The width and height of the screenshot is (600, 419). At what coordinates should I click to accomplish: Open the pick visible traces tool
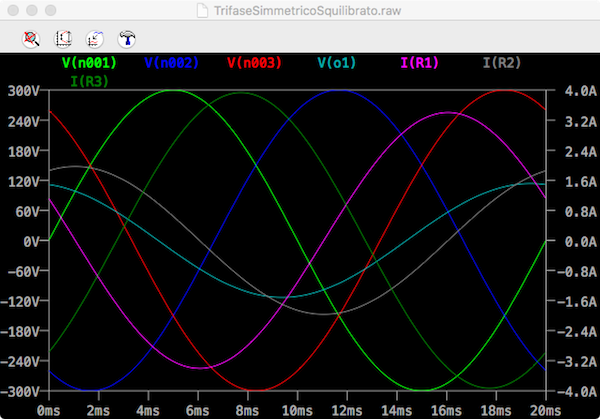tap(95, 39)
